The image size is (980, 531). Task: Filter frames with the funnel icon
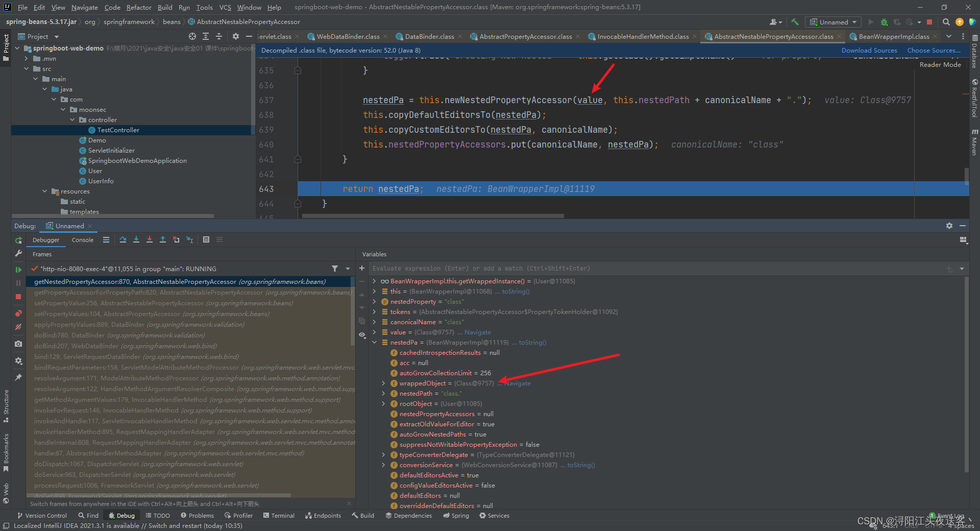335,269
